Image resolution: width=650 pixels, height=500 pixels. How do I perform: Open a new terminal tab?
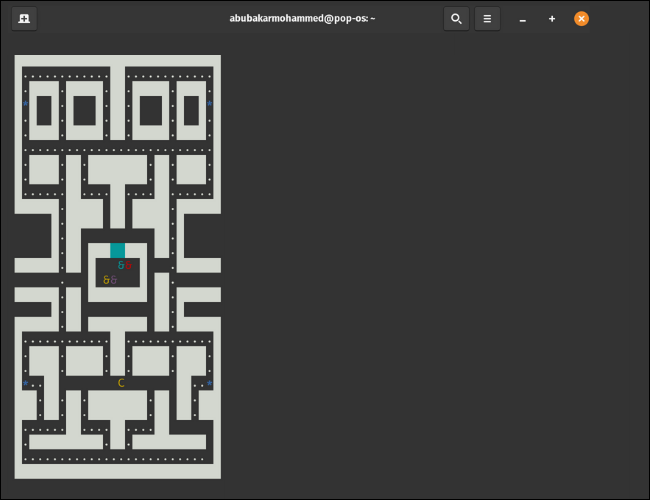coord(24,18)
